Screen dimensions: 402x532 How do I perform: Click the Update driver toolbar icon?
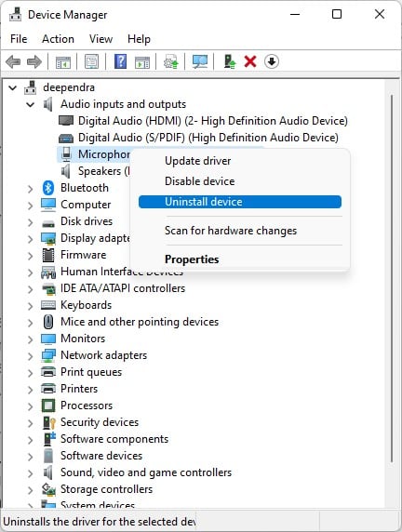click(171, 61)
